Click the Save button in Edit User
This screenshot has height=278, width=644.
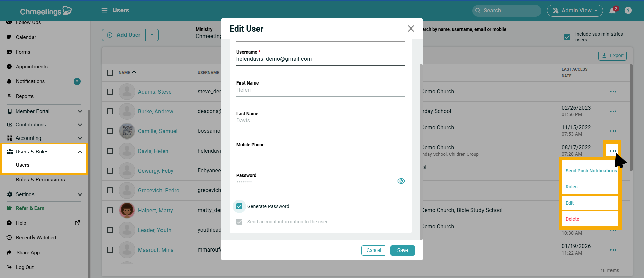[x=402, y=251]
